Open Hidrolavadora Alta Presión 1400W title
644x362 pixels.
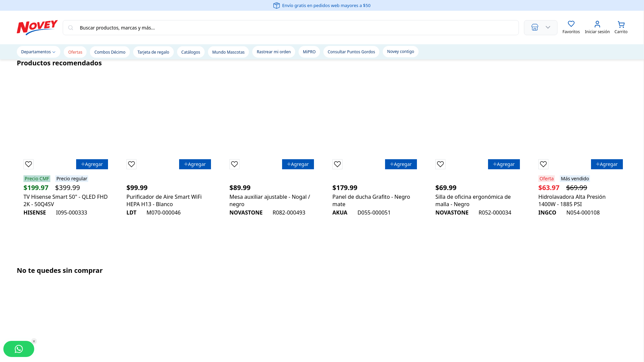pyautogui.click(x=572, y=200)
